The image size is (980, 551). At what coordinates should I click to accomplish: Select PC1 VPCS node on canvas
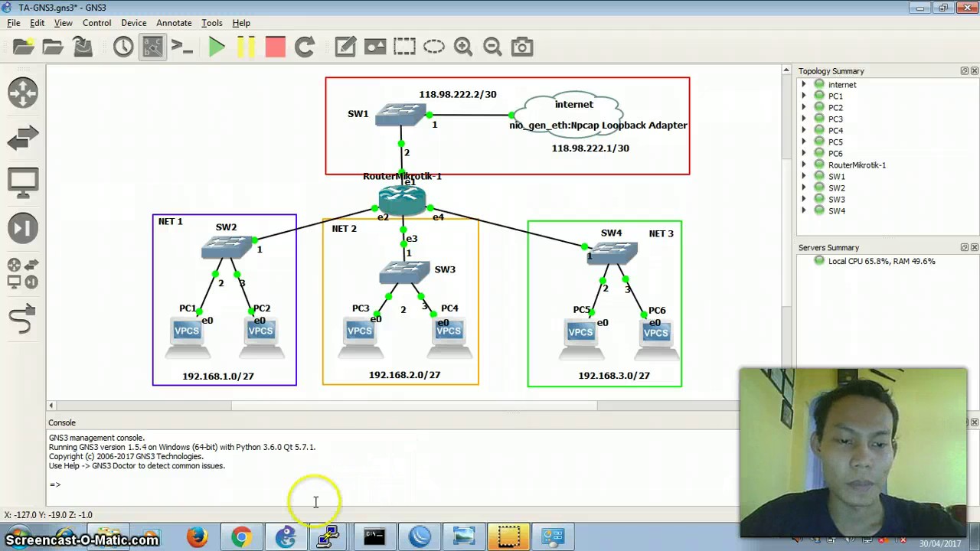187,338
